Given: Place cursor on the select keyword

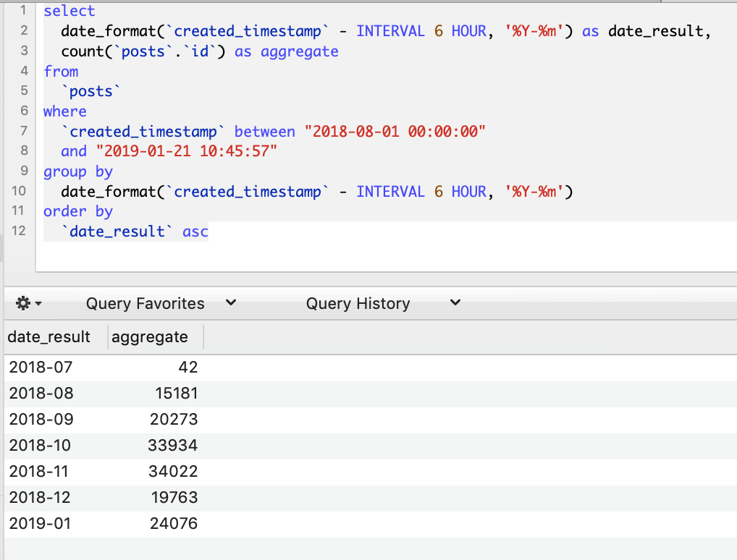Looking at the screenshot, I should (x=68, y=11).
